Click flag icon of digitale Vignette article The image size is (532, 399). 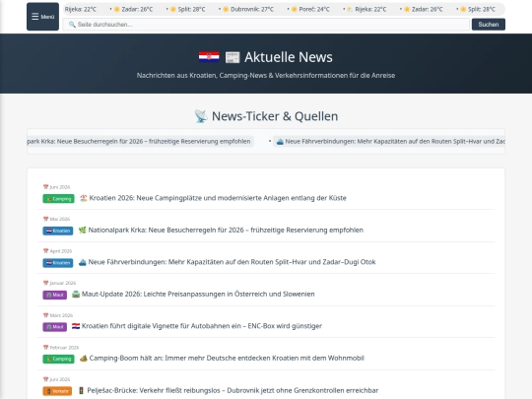[x=76, y=326]
